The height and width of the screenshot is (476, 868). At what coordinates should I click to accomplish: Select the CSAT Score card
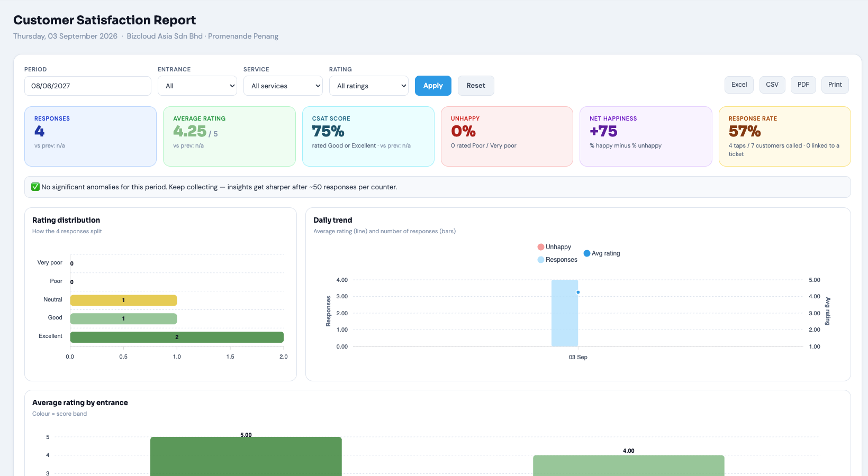368,136
